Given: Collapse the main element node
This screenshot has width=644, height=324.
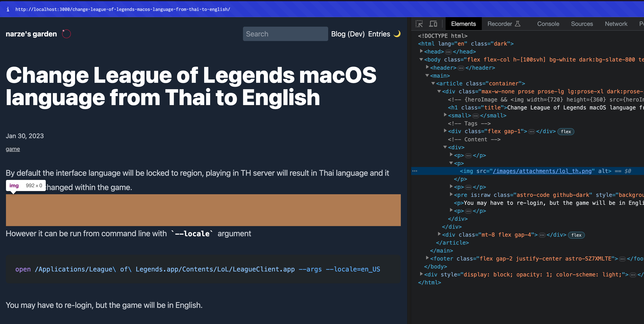Looking at the screenshot, I should pos(427,75).
